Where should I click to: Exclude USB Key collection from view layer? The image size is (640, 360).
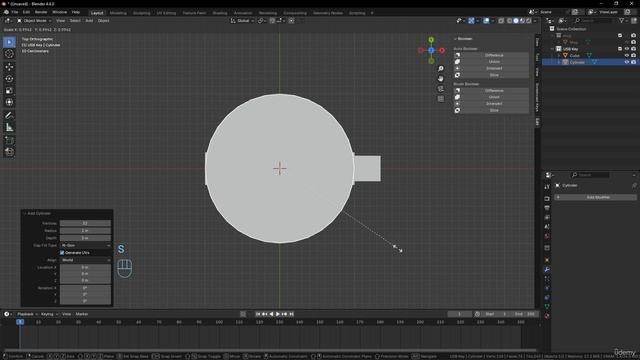pyautogui.click(x=620, y=49)
